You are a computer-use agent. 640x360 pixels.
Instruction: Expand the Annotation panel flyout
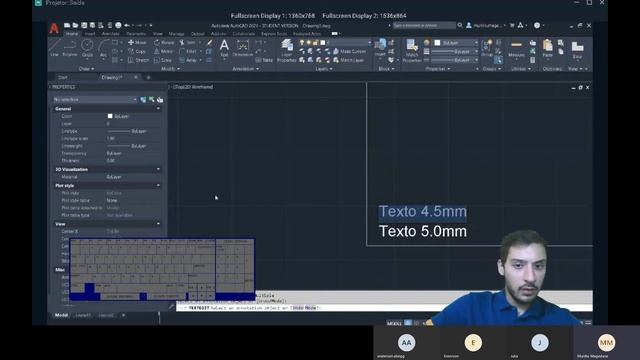(245, 69)
